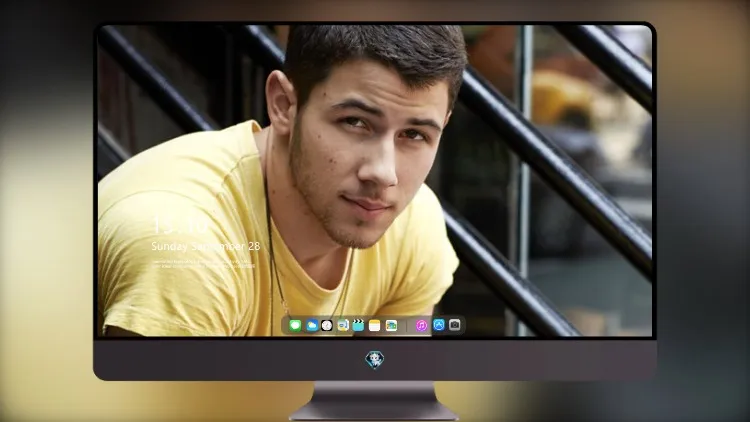The height and width of the screenshot is (422, 750).
Task: Open the Clock app in dock
Action: click(x=327, y=326)
